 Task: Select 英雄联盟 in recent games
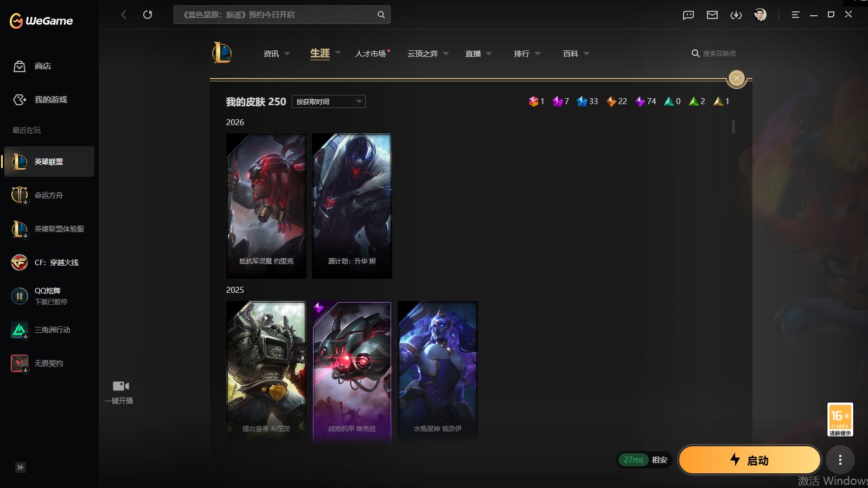[49, 162]
